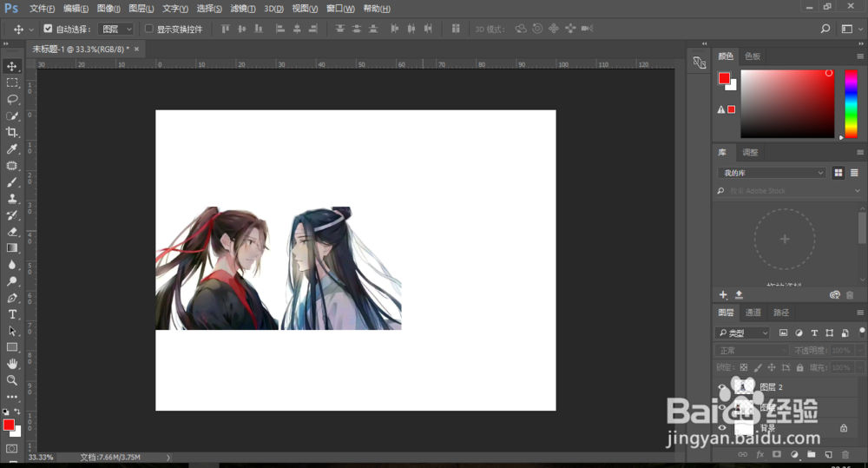Add a new item to library
This screenshot has height=468, width=868.
(x=723, y=294)
